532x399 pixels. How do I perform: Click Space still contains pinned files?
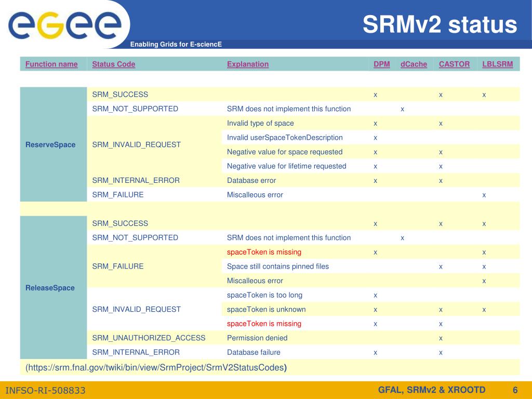coord(278,267)
